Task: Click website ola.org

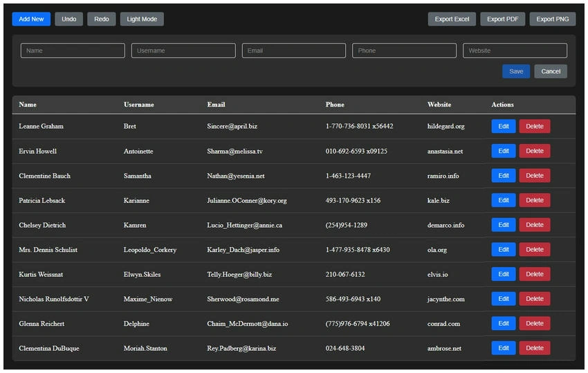Action: tap(437, 250)
